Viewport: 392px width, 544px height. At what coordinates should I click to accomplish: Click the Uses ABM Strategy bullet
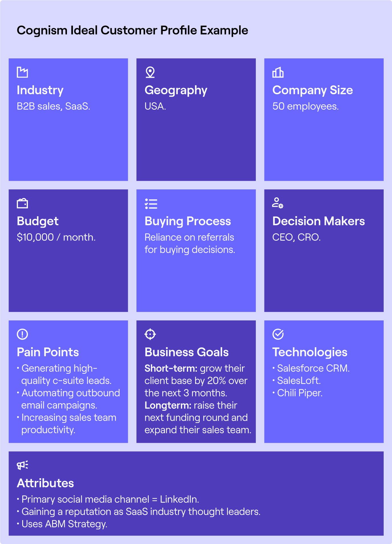click(64, 524)
